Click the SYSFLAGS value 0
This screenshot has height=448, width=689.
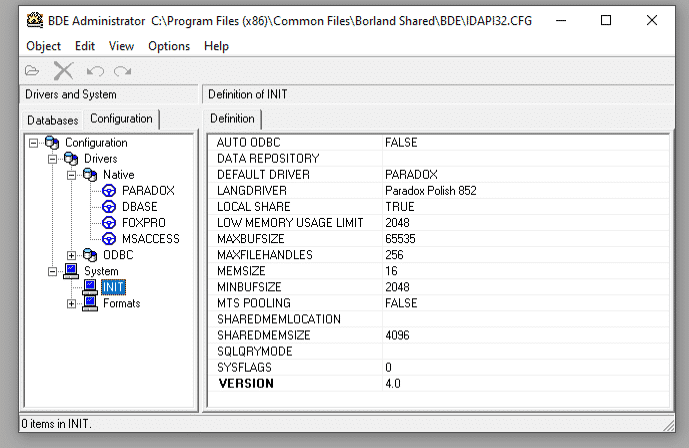click(x=388, y=367)
